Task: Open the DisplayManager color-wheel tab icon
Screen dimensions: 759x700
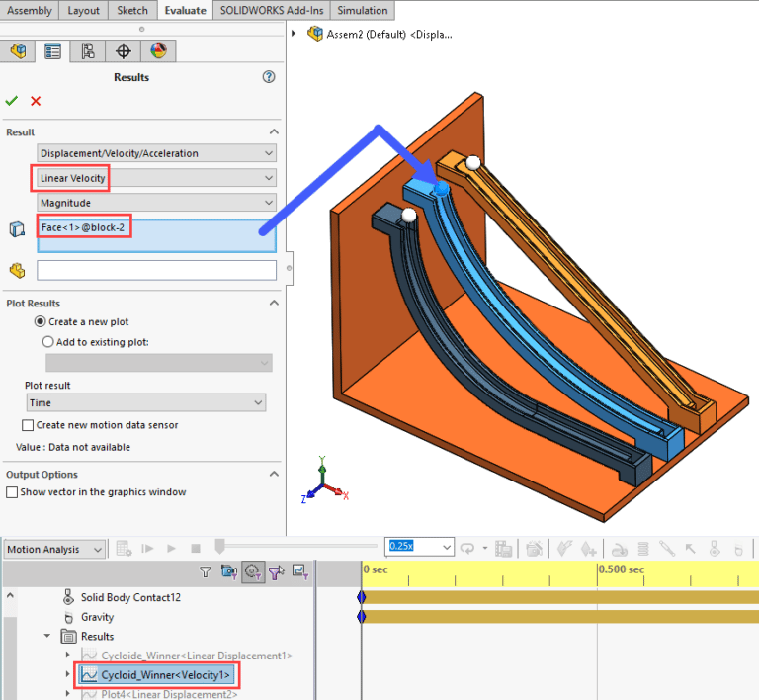Action: [158, 50]
